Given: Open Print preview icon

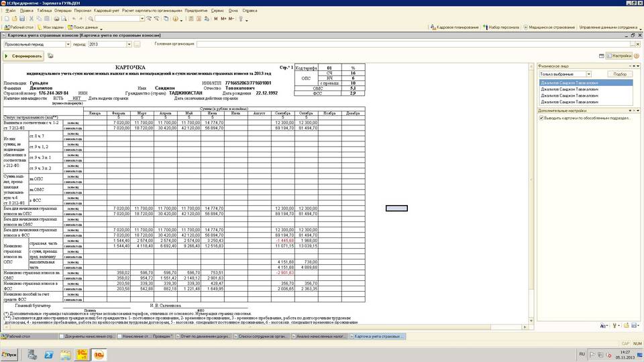Looking at the screenshot, I should point(64,19).
